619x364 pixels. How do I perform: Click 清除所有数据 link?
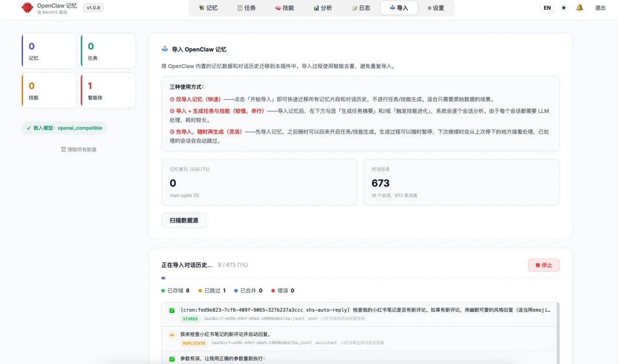[79, 150]
